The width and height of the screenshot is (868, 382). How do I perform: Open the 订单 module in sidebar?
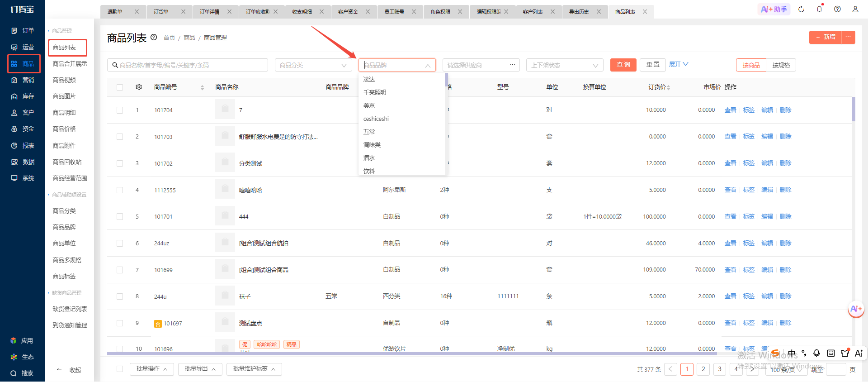tap(23, 31)
